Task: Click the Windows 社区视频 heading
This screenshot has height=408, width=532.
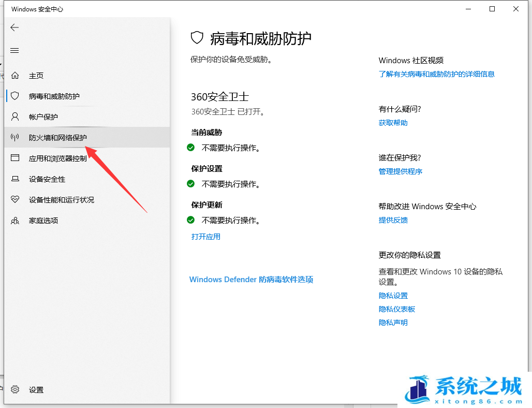Action: click(x=411, y=61)
